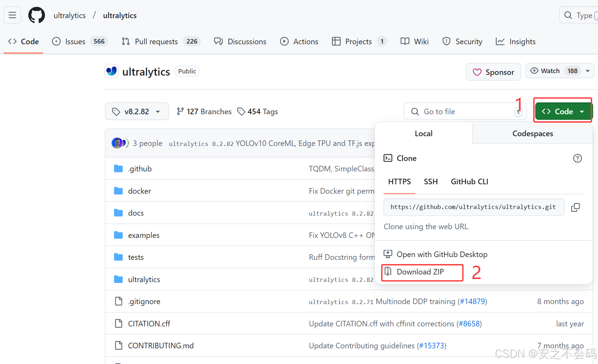Select the GitHub CLI clone method
The height and width of the screenshot is (364, 598).
coord(469,181)
